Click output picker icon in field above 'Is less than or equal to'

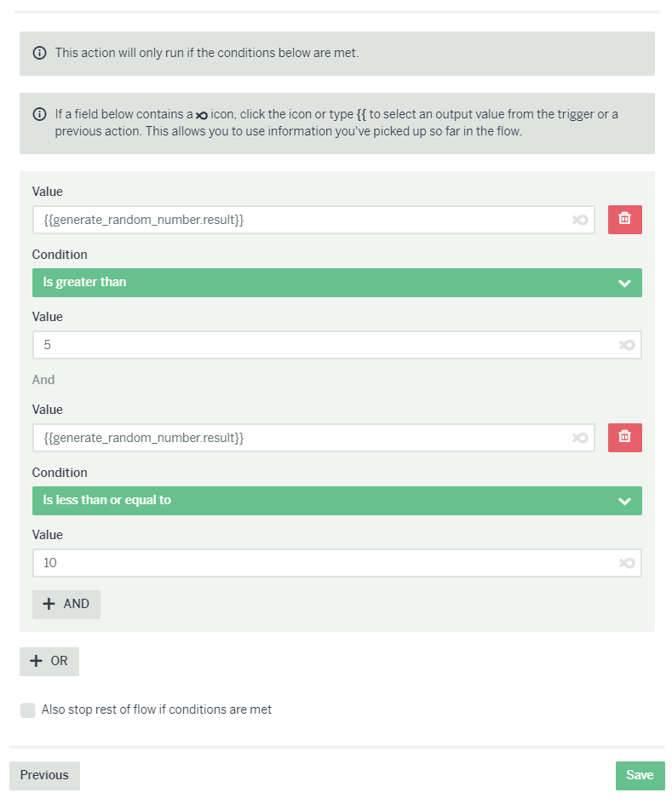[580, 438]
